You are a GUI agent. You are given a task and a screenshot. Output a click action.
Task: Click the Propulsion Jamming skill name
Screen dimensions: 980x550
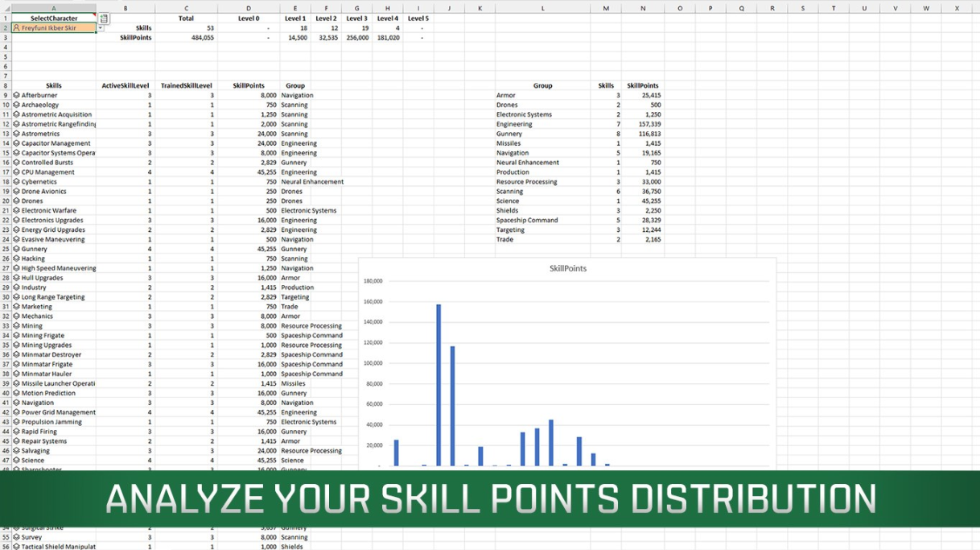coord(51,422)
